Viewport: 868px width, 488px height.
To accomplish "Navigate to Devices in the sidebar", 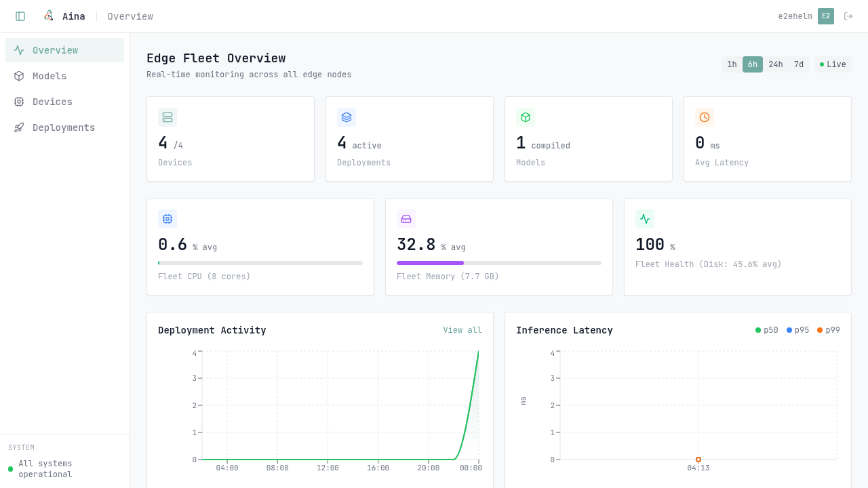I will coord(64,102).
